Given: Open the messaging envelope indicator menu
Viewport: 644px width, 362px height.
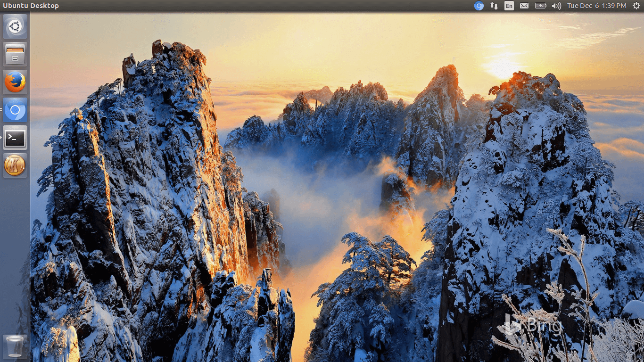Looking at the screenshot, I should pos(524,6).
